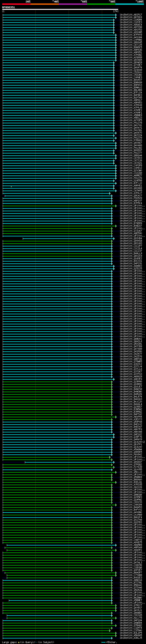146x644 pixels.
Task: Open the last hit UniRef100_A3KLJ5
Action: [x=131, y=638]
